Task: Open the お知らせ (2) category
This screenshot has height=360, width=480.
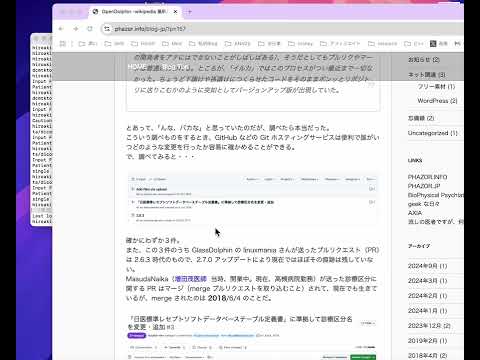Action: (x=424, y=60)
